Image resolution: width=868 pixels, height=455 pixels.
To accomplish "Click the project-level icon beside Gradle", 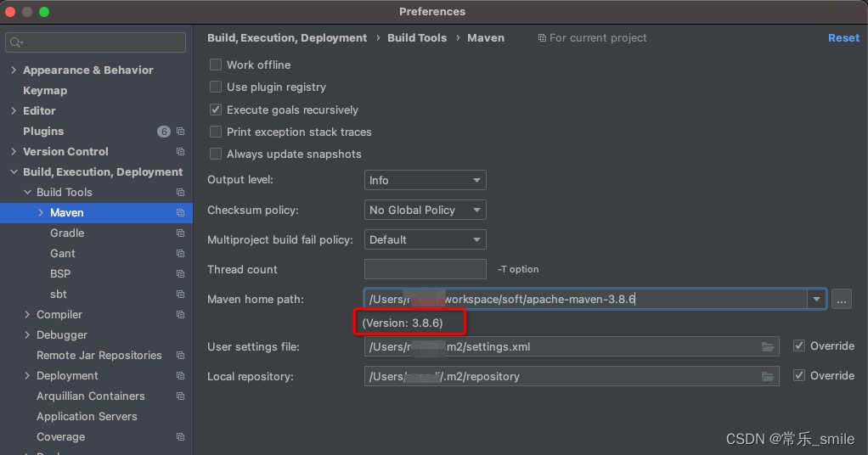I will pyautogui.click(x=180, y=233).
